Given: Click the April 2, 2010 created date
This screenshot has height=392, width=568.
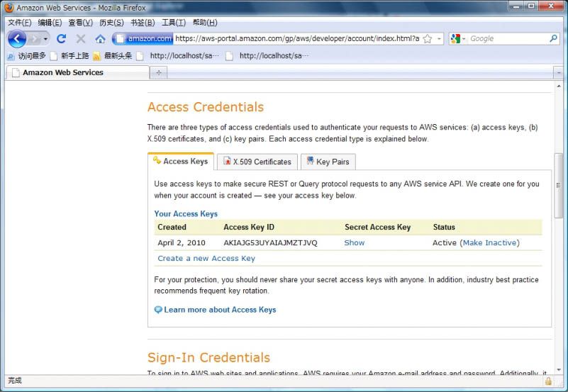Looking at the screenshot, I should [182, 243].
